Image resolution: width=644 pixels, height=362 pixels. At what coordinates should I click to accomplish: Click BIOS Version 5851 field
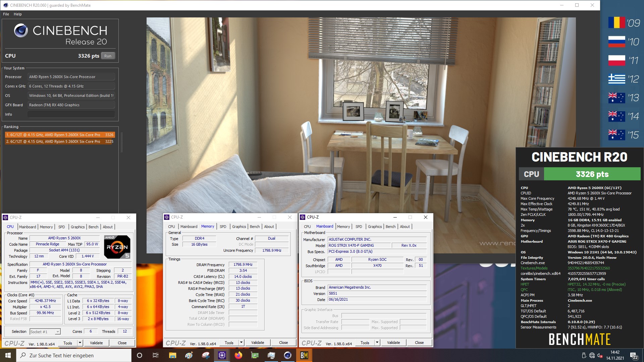click(377, 294)
